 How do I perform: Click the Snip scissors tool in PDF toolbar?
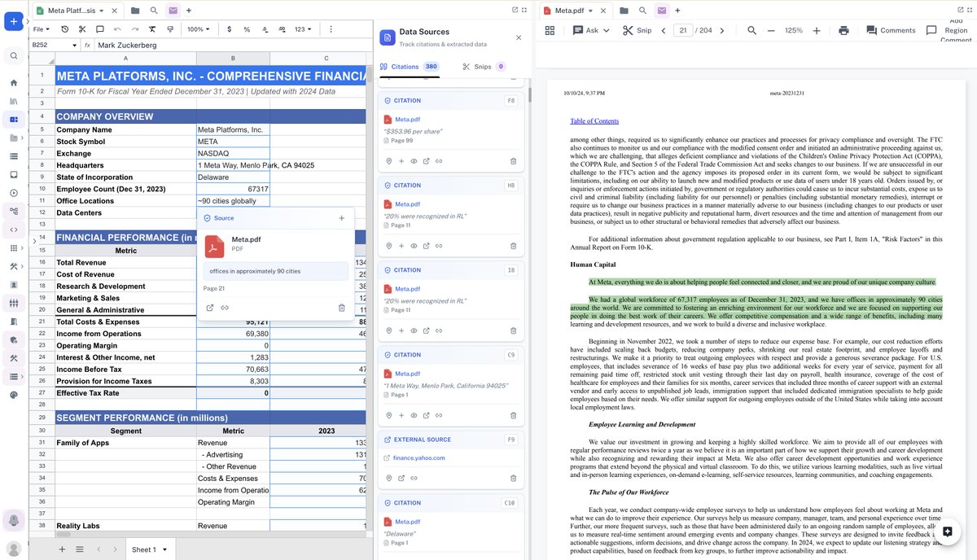(637, 30)
